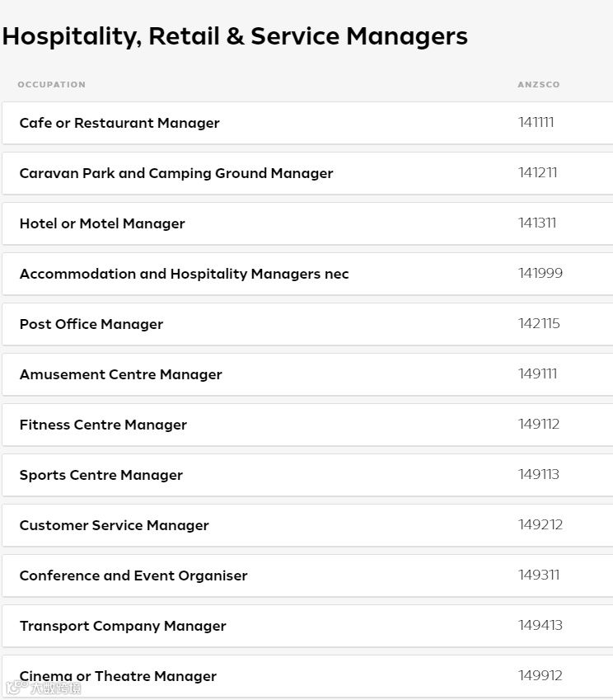Open Post Office Manager entry
613x700 pixels.
[91, 324]
